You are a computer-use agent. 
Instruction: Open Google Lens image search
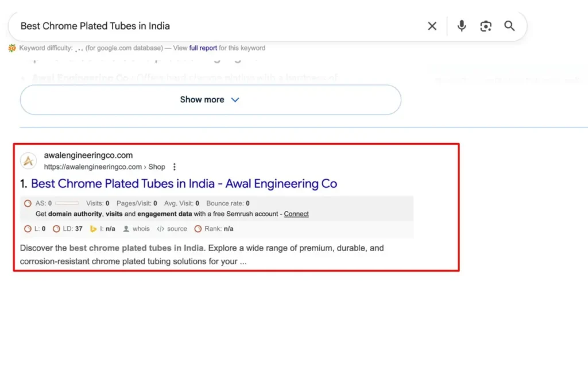486,26
